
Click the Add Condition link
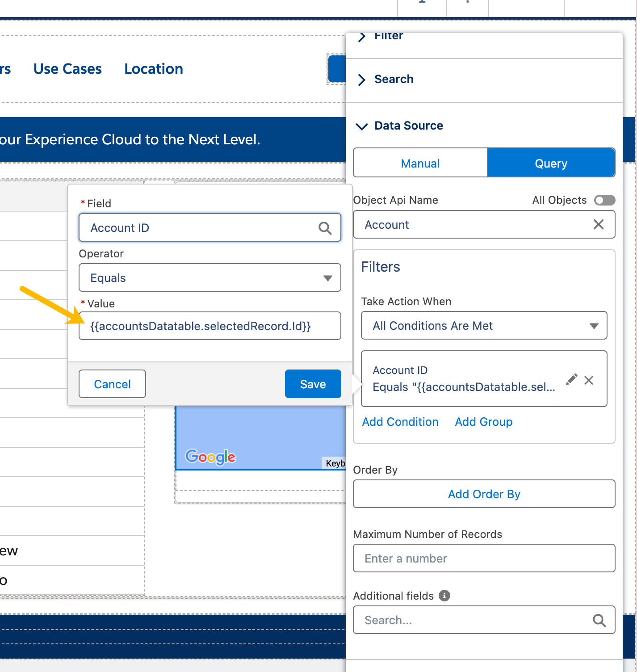(x=400, y=422)
